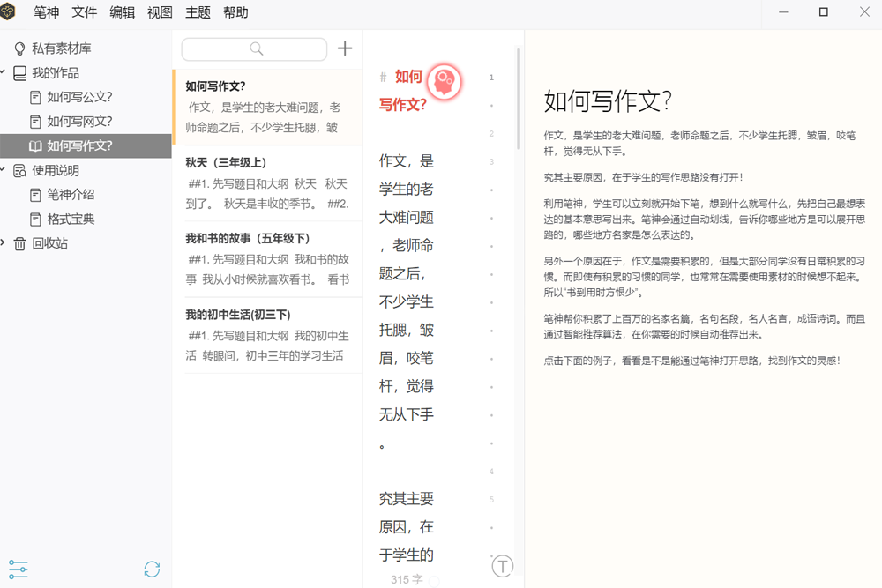Toggle the small circle next to 315 字

[x=434, y=580]
